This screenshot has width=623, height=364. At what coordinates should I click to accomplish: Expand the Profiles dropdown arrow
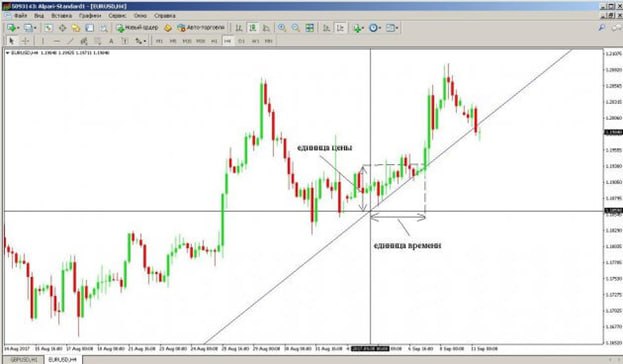[x=35, y=28]
